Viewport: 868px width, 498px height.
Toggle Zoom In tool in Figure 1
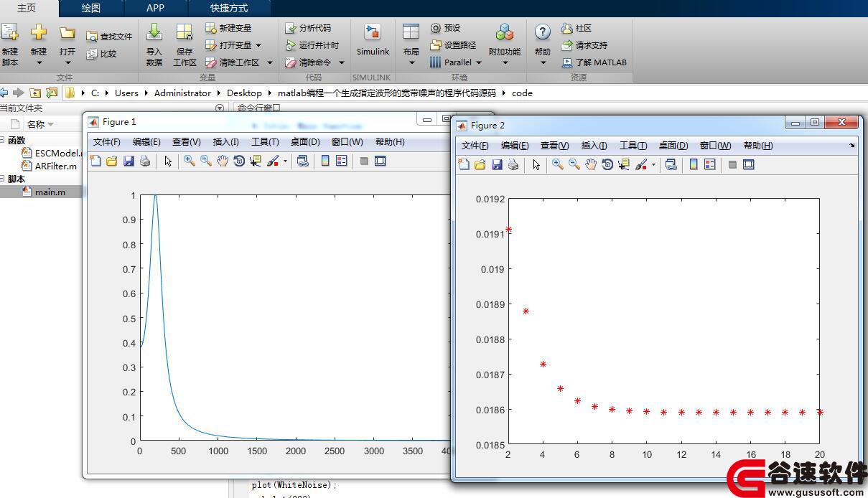coord(189,161)
